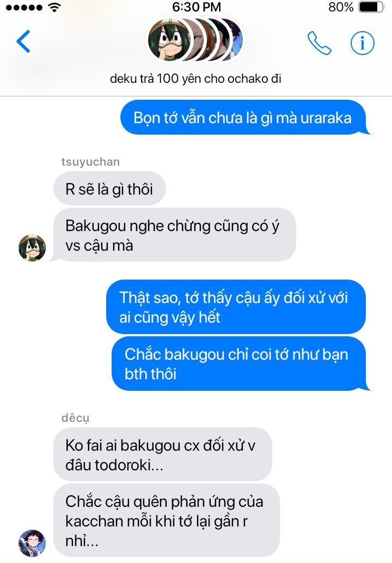Viewport: 392px width, 563px height.
Task: Open conversation info with the i icon
Action: point(362,43)
